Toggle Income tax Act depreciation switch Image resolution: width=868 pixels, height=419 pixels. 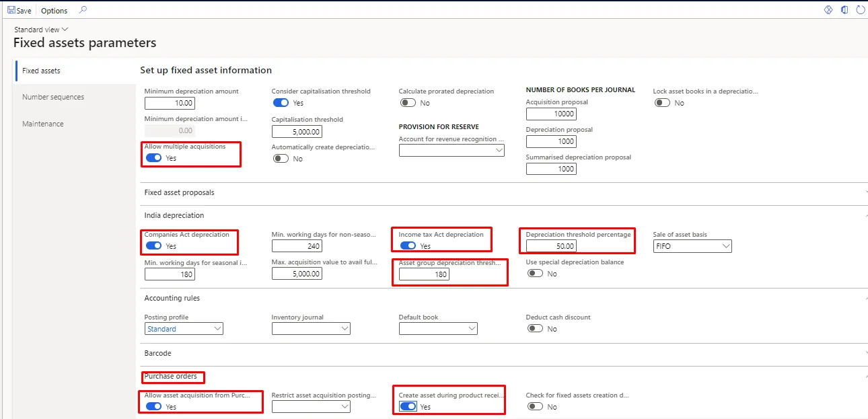pos(408,246)
